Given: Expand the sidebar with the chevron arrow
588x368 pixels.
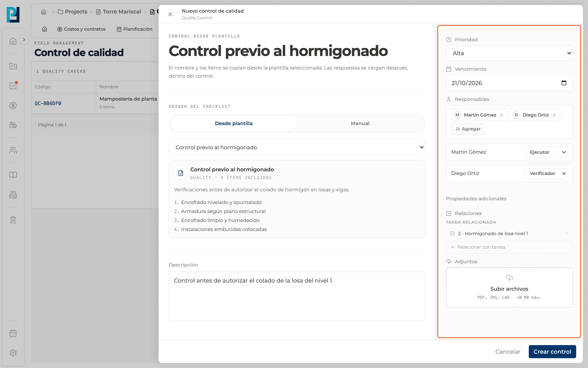Looking at the screenshot, I should coord(24,40).
